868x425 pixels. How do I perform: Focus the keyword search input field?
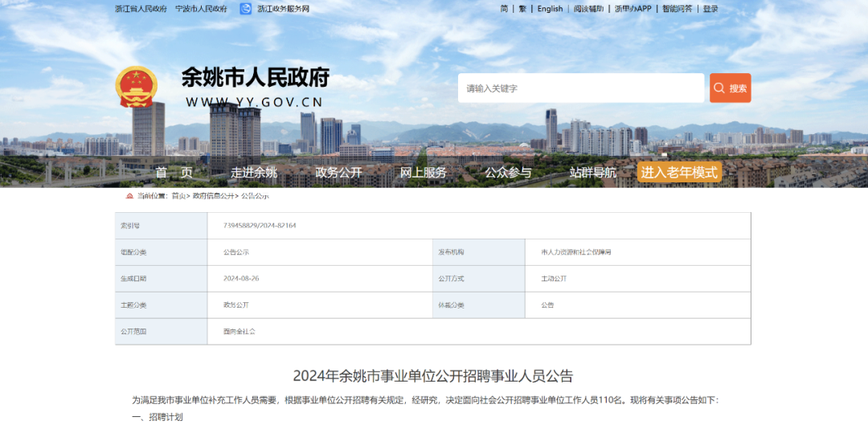click(x=581, y=88)
